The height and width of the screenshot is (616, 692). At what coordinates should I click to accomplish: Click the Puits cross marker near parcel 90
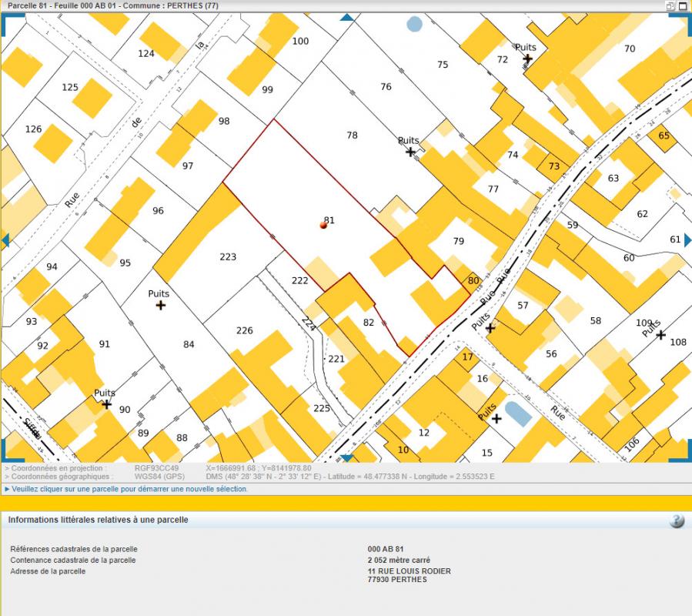[x=106, y=404]
